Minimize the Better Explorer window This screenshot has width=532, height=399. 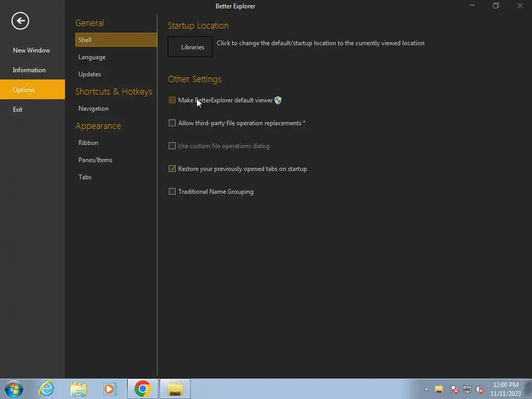(472, 6)
